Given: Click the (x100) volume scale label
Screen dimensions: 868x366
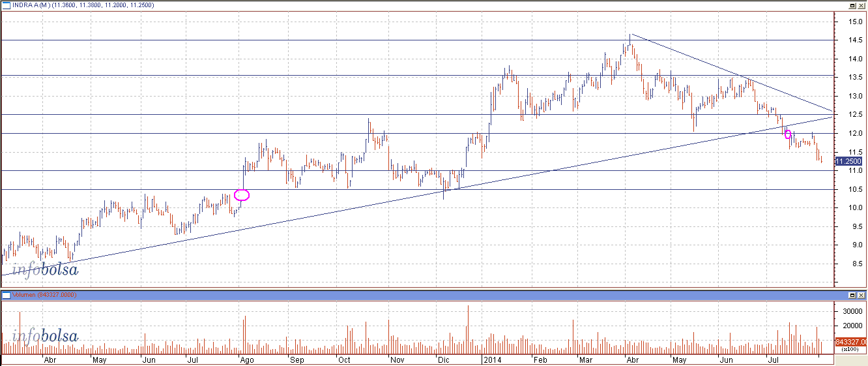Looking at the screenshot, I should (848, 350).
